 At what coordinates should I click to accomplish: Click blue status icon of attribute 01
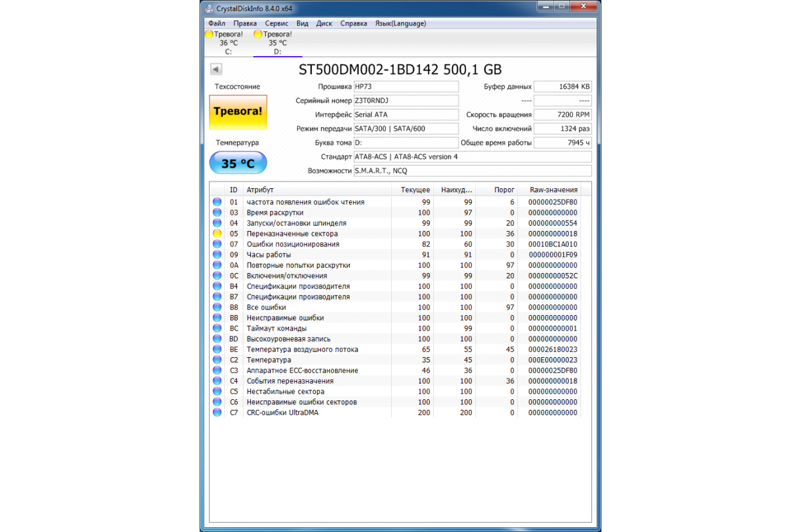click(217, 202)
